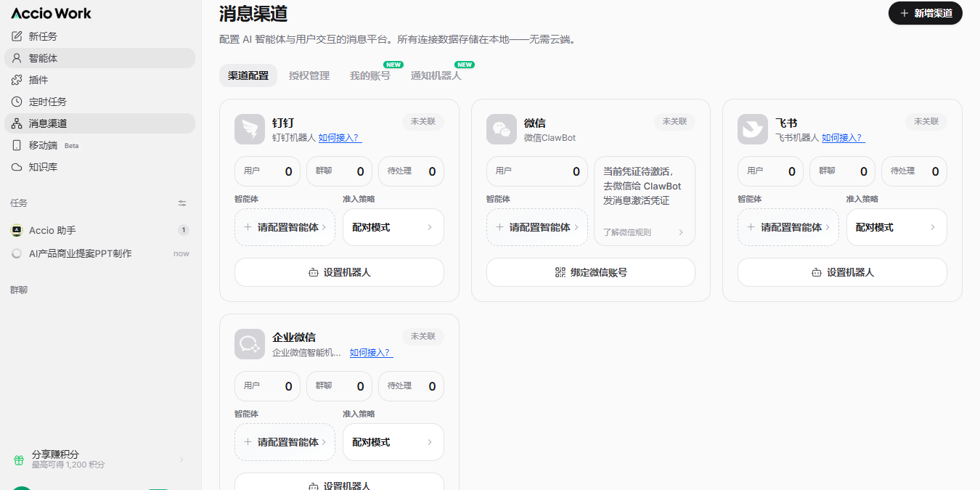Click the 企业微信 logo icon
This screenshot has height=490, width=980.
[x=250, y=344]
